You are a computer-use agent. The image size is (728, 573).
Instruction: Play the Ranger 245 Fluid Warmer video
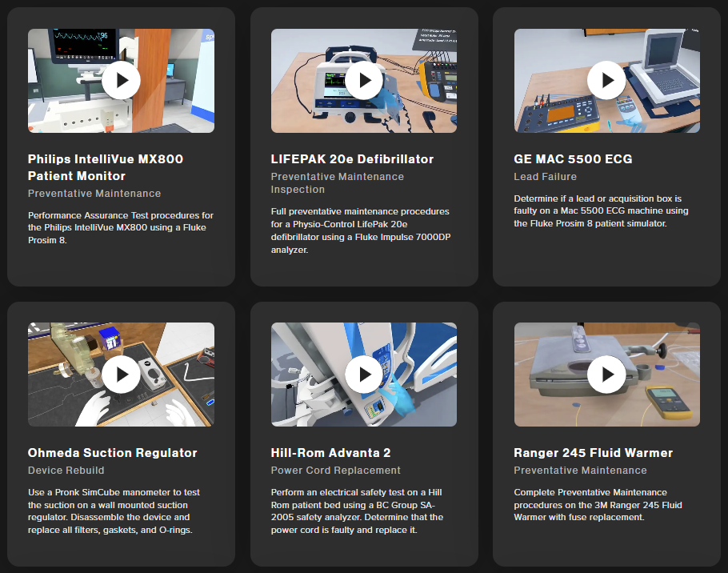tap(607, 375)
